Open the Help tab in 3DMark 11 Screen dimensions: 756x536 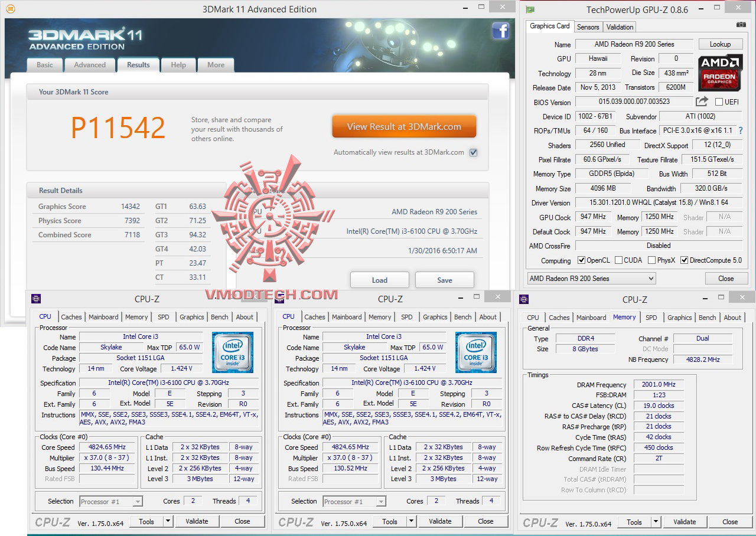tap(178, 65)
